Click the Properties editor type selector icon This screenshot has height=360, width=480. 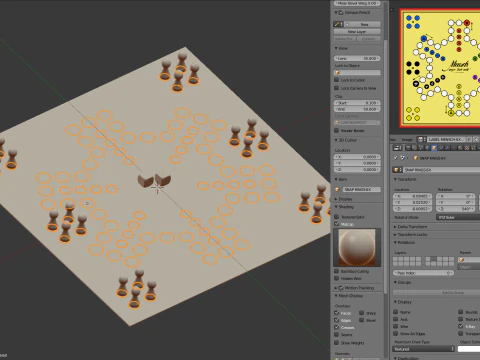(x=397, y=148)
